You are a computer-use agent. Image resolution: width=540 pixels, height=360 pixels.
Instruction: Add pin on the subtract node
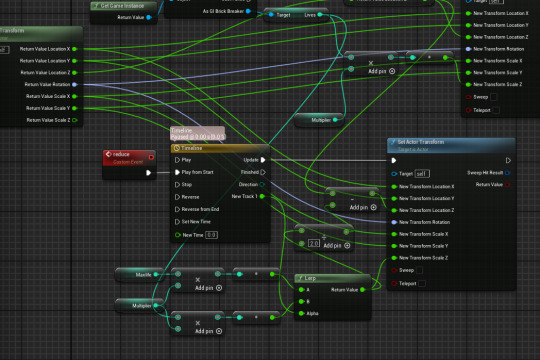(x=363, y=207)
